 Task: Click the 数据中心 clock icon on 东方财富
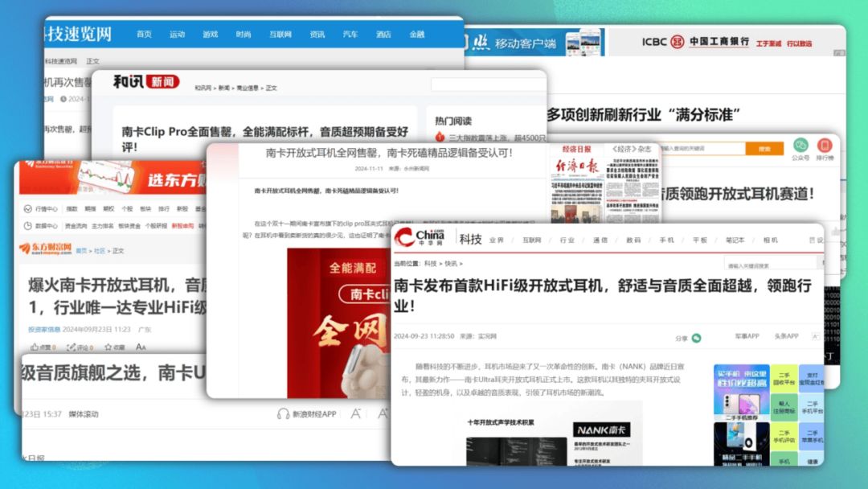coord(28,225)
